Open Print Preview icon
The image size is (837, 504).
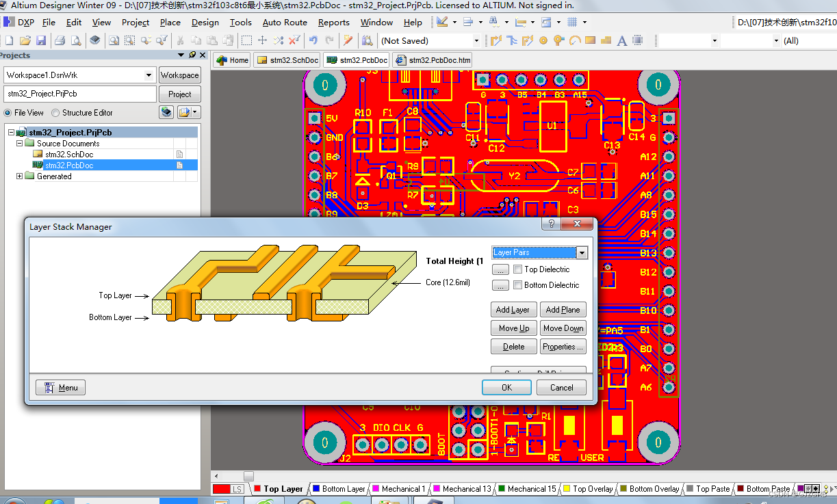pos(76,40)
